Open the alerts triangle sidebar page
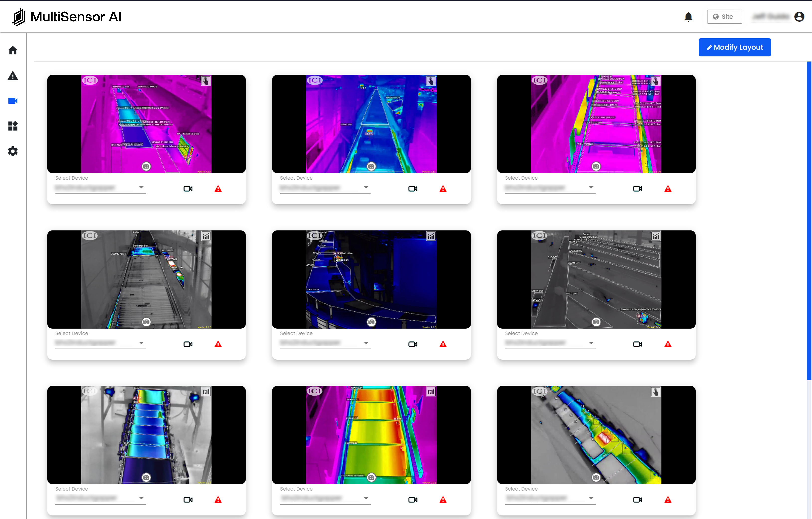Screen dimensions: 812x519 coord(13,76)
